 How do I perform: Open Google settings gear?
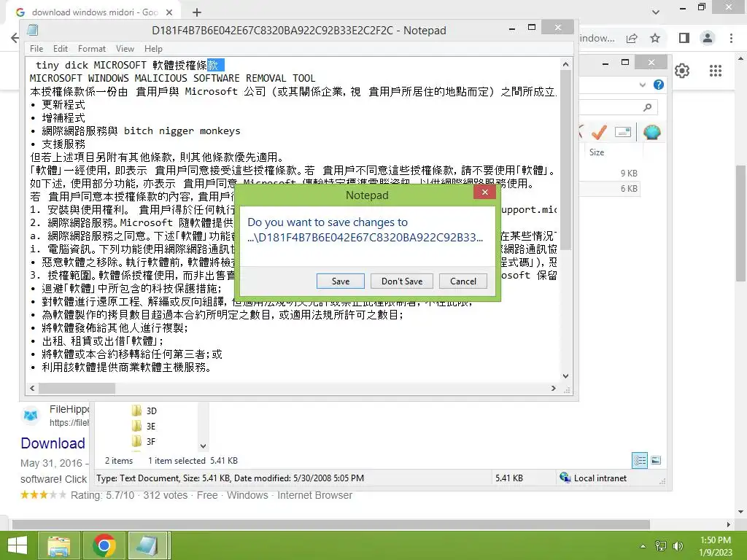[x=682, y=71]
